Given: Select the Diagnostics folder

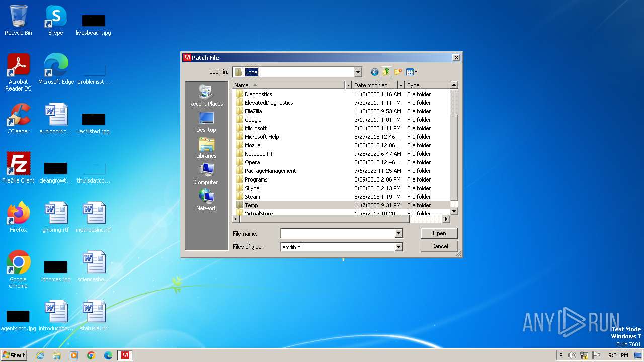Looking at the screenshot, I should pos(258,94).
